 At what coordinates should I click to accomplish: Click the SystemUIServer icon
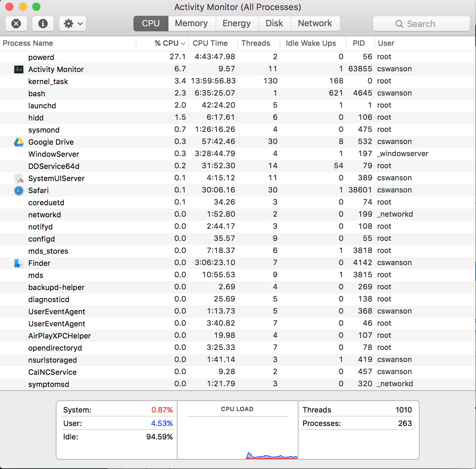tap(19, 178)
